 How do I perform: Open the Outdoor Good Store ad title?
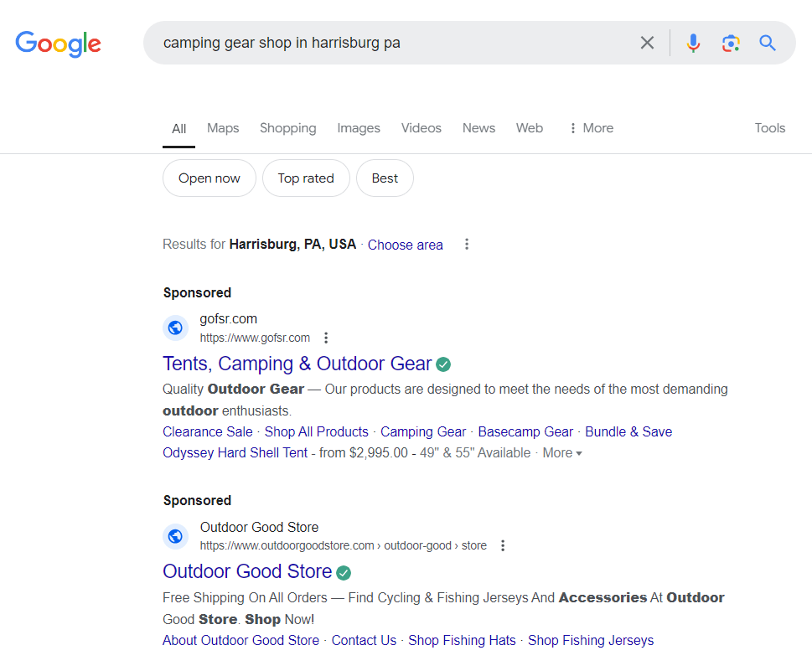pos(247,571)
